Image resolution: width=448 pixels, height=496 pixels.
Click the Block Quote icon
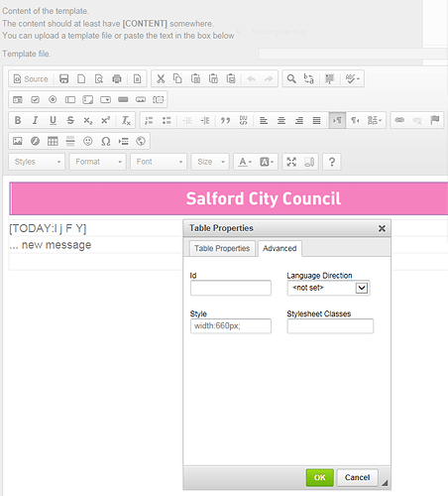(x=225, y=120)
